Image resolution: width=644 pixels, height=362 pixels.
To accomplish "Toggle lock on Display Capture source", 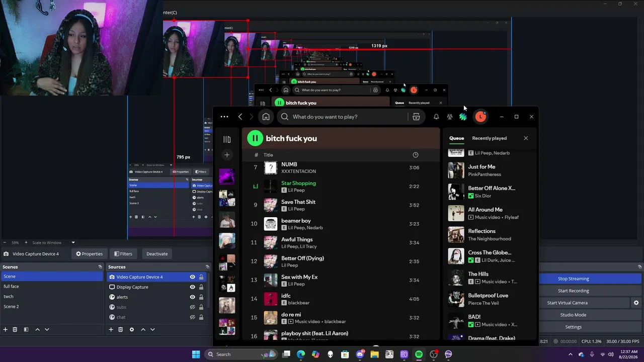I will (201, 287).
